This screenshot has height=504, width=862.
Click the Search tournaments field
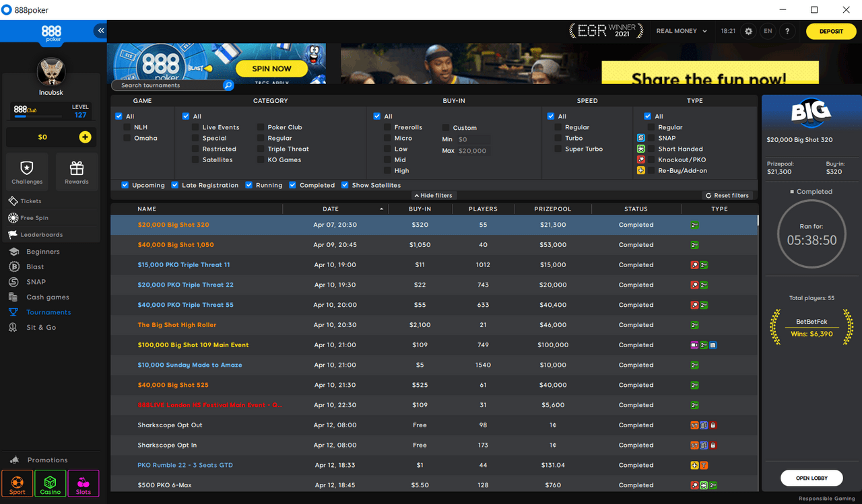(168, 85)
